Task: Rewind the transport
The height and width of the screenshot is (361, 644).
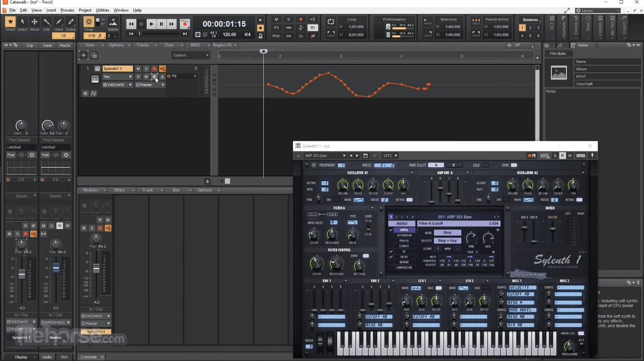Action: coord(131,24)
